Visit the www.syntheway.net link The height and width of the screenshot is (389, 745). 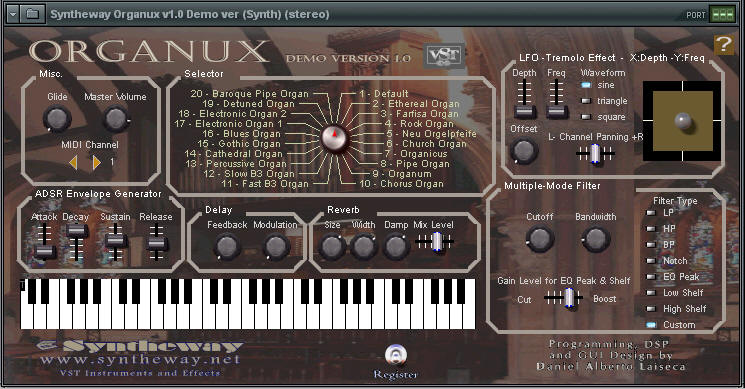pyautogui.click(x=140, y=360)
